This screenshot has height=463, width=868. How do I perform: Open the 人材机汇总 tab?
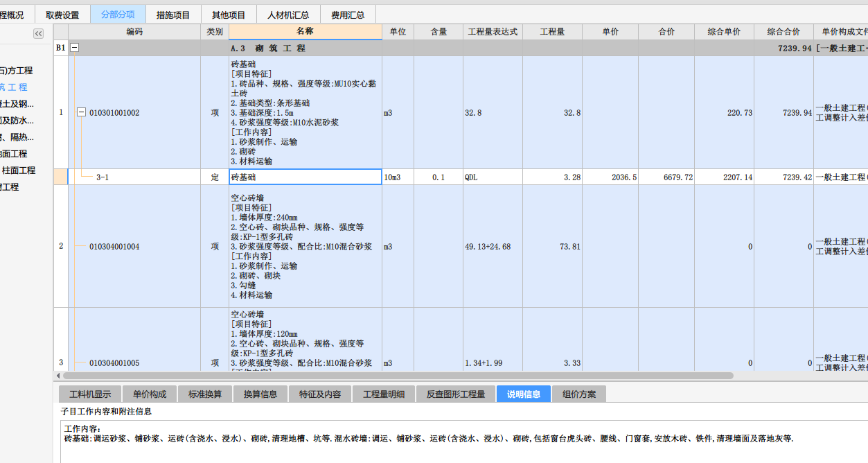288,15
